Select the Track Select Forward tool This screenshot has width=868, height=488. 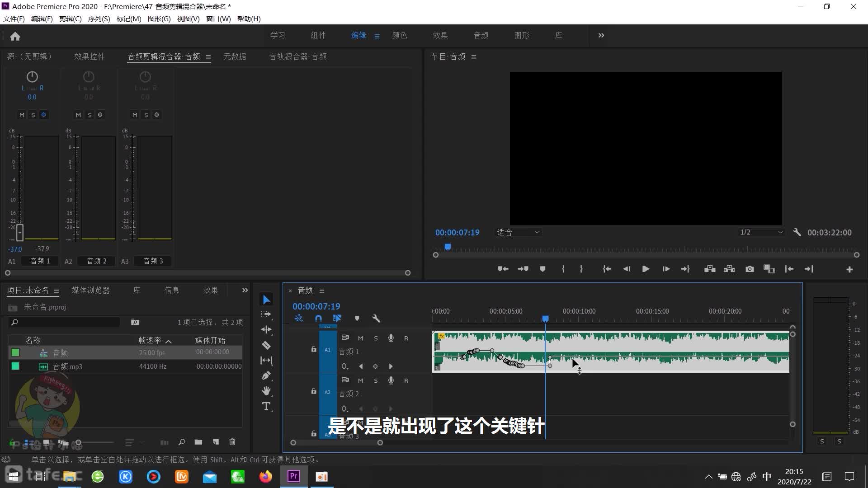tap(266, 314)
